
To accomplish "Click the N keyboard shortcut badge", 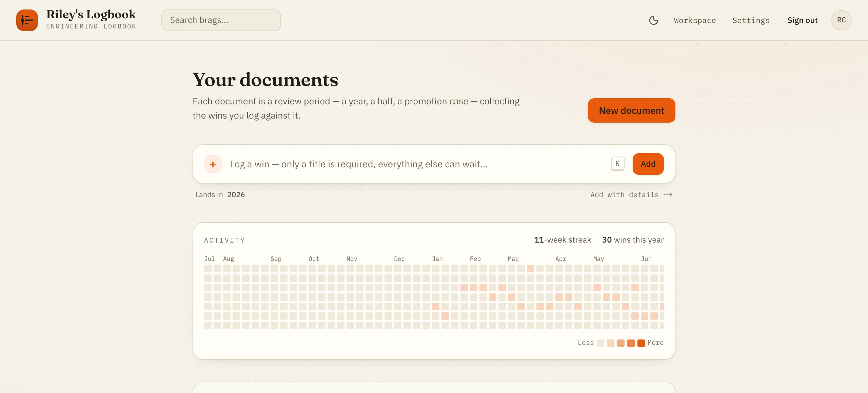I will 617,164.
